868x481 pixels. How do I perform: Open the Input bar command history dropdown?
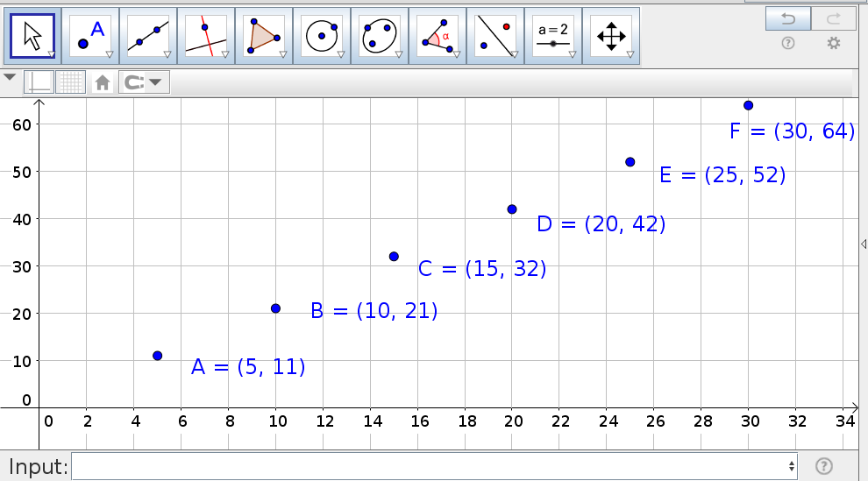click(792, 466)
